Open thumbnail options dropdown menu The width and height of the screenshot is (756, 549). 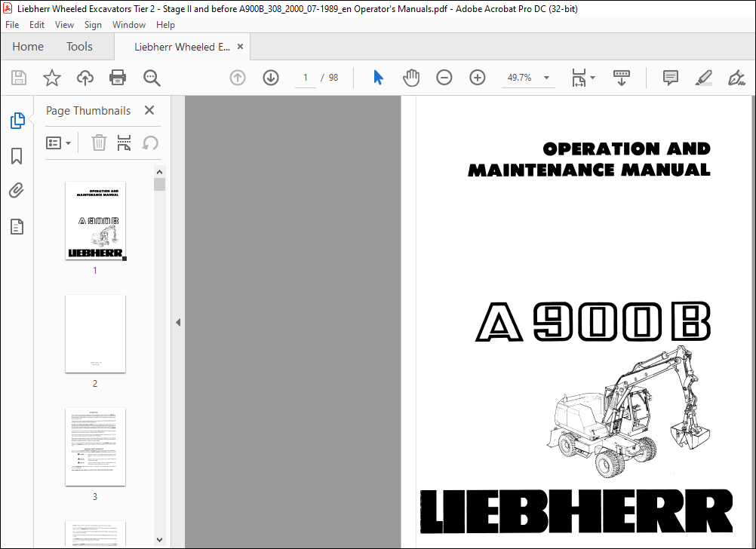58,143
